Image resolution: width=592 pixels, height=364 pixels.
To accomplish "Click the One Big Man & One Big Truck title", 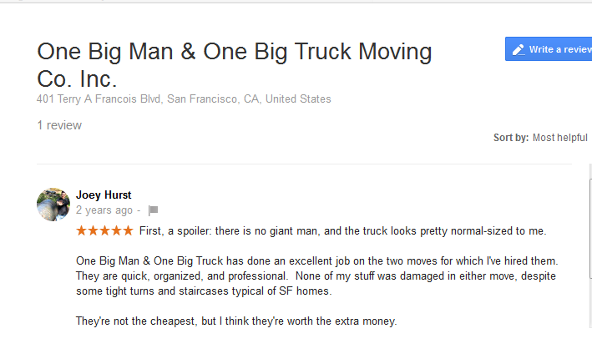I will (235, 53).
